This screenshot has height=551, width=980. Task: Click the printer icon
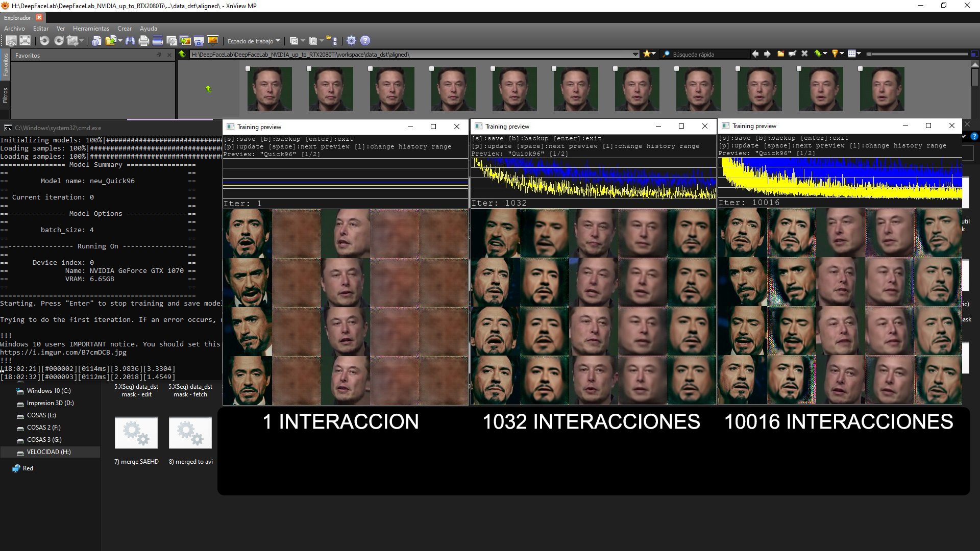[144, 41]
